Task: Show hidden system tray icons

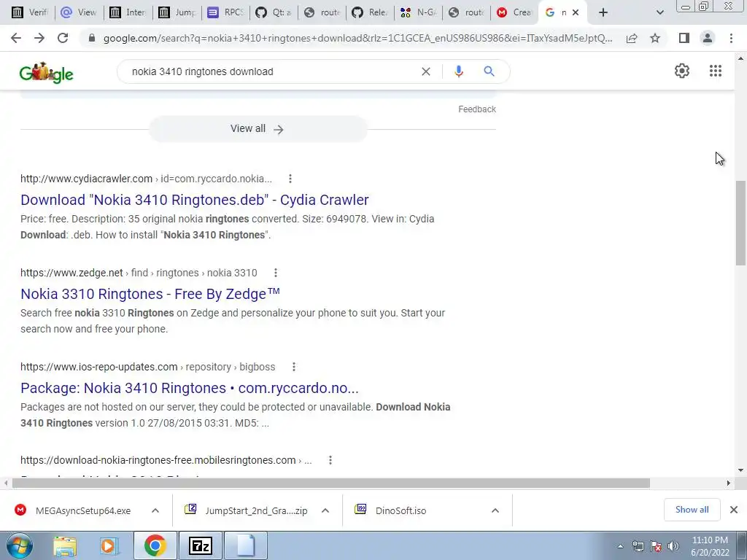Action: click(x=620, y=546)
